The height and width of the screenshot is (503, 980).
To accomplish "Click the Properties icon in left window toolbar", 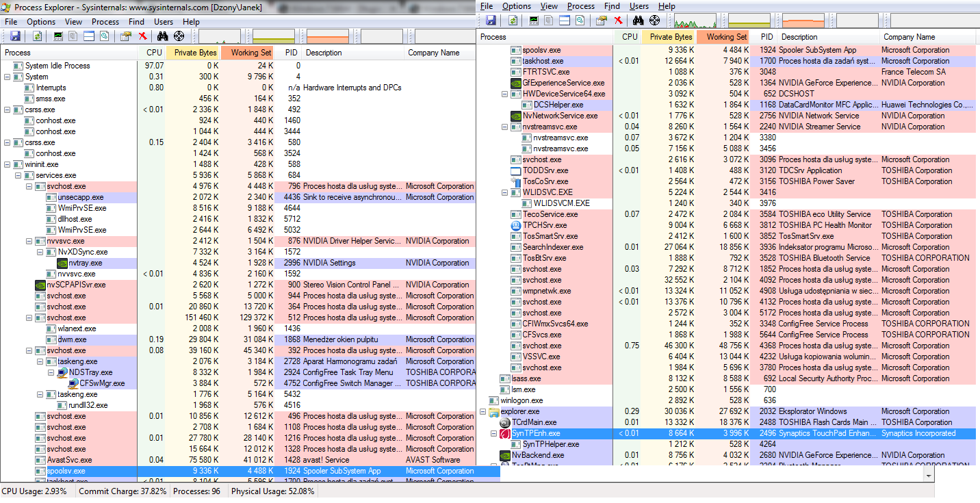I will [x=126, y=36].
